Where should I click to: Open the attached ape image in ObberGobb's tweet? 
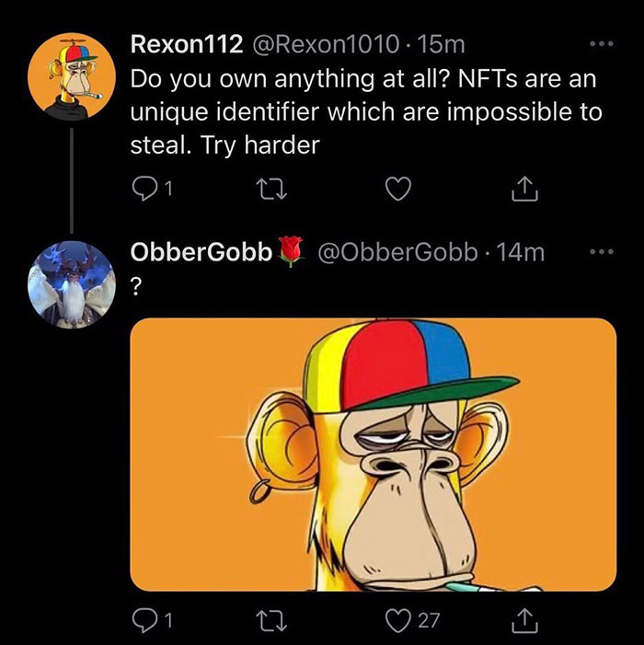click(x=373, y=455)
